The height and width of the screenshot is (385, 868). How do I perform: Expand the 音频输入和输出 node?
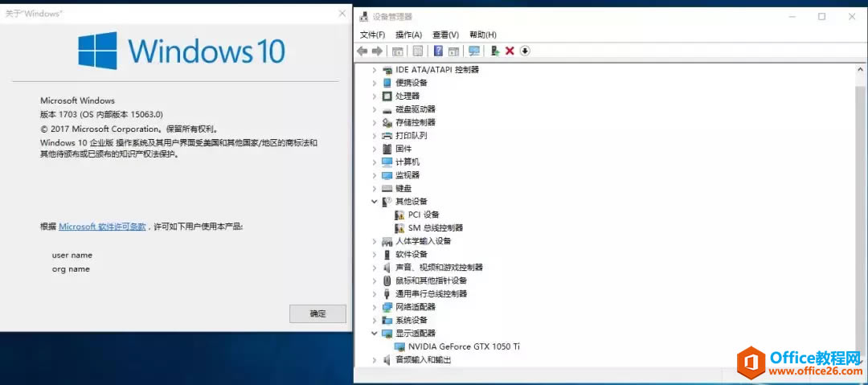click(x=375, y=360)
